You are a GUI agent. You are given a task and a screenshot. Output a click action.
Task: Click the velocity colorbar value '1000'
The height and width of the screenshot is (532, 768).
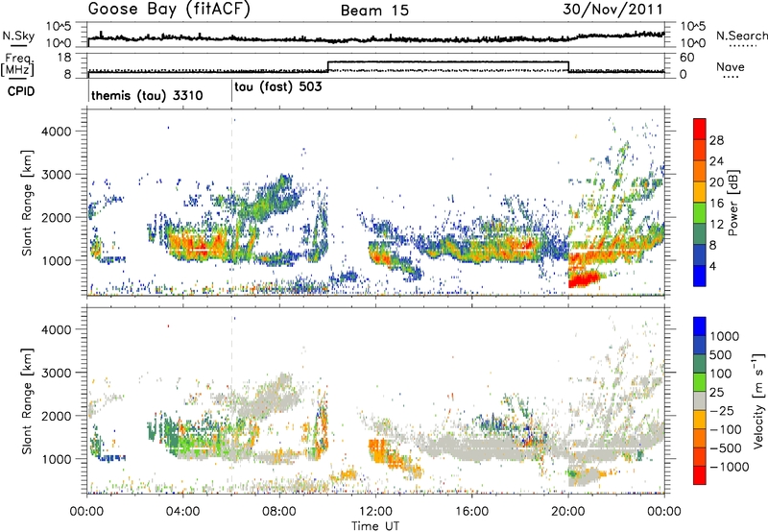coord(725,336)
